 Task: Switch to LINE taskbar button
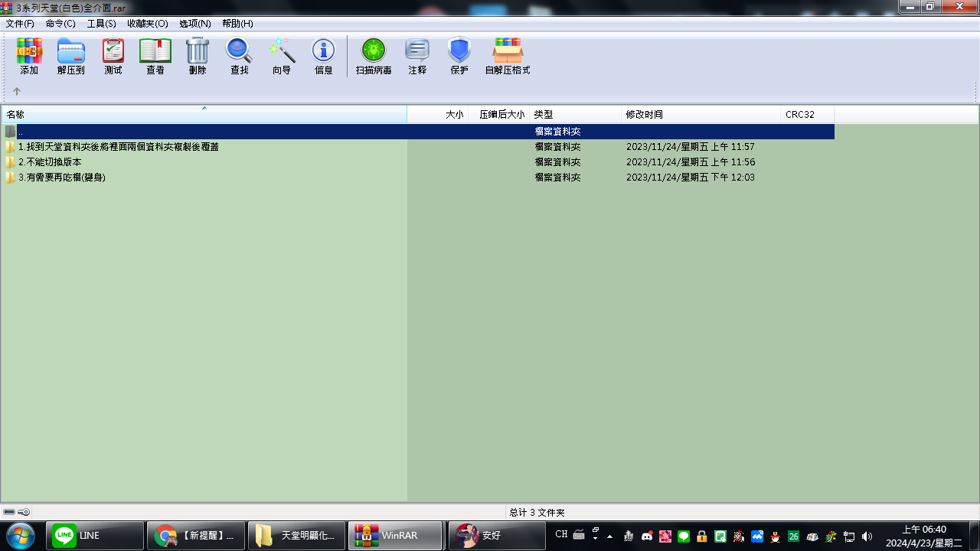[95, 536]
